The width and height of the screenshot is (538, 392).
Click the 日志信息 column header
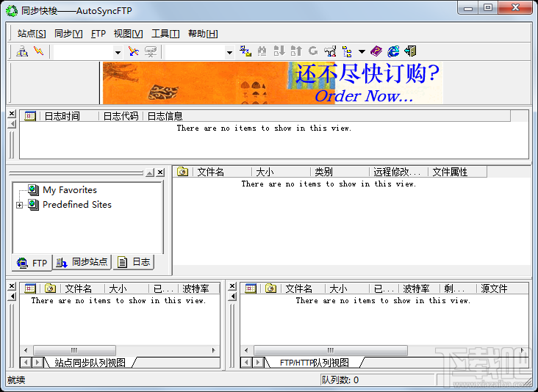pyautogui.click(x=327, y=116)
